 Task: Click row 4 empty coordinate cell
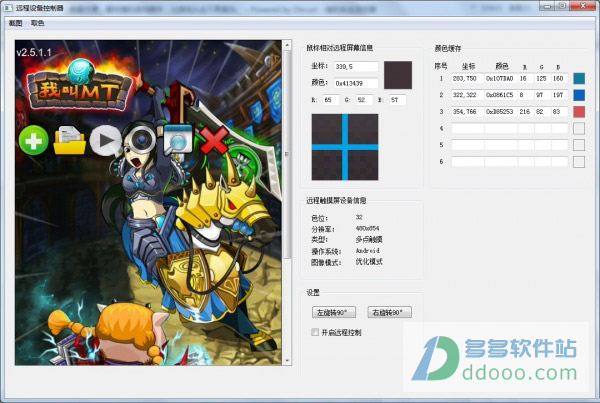click(x=468, y=128)
